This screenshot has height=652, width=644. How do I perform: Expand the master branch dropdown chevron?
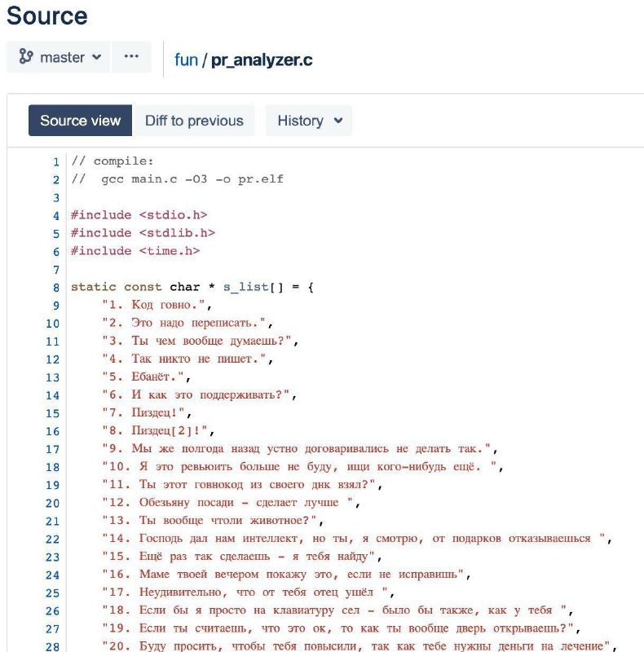(97, 57)
